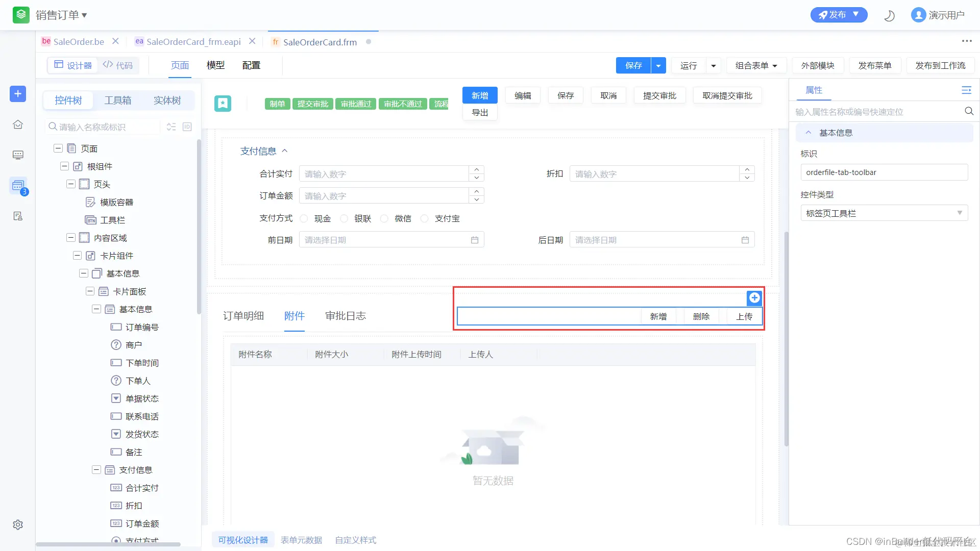Click the 发布菜单 button
The image size is (980, 551).
[874, 66]
